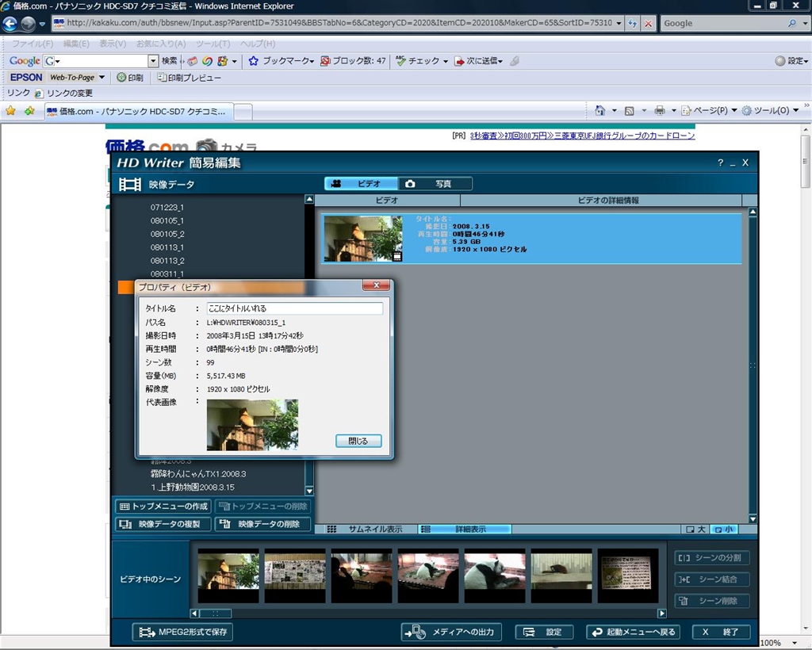
Task: Open ブックマーク dropdown in Google toolbar
Action: click(282, 60)
